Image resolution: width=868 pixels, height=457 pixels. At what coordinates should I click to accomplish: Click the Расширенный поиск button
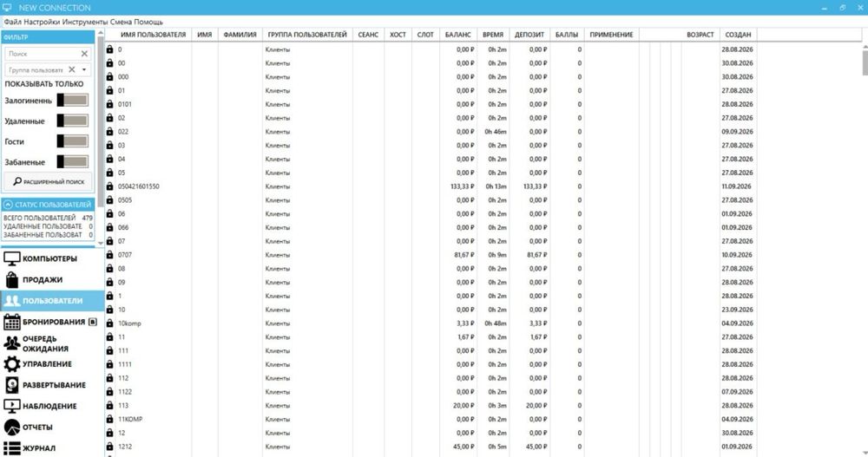click(x=49, y=181)
